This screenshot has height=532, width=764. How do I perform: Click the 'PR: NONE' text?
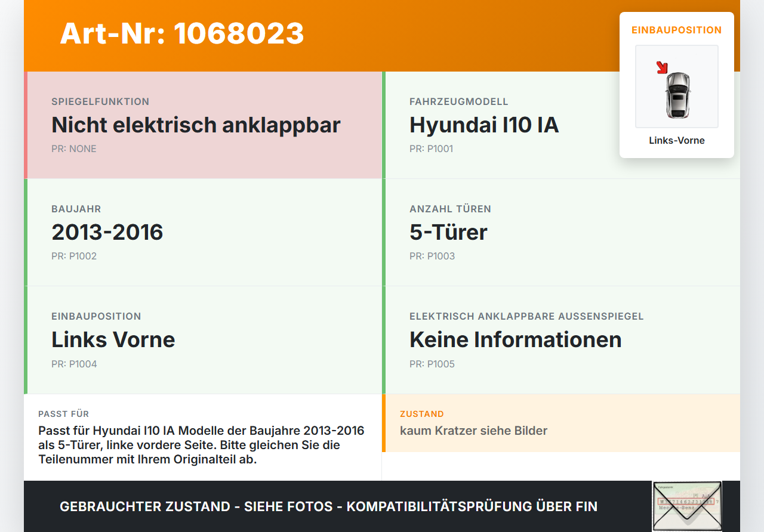point(74,149)
